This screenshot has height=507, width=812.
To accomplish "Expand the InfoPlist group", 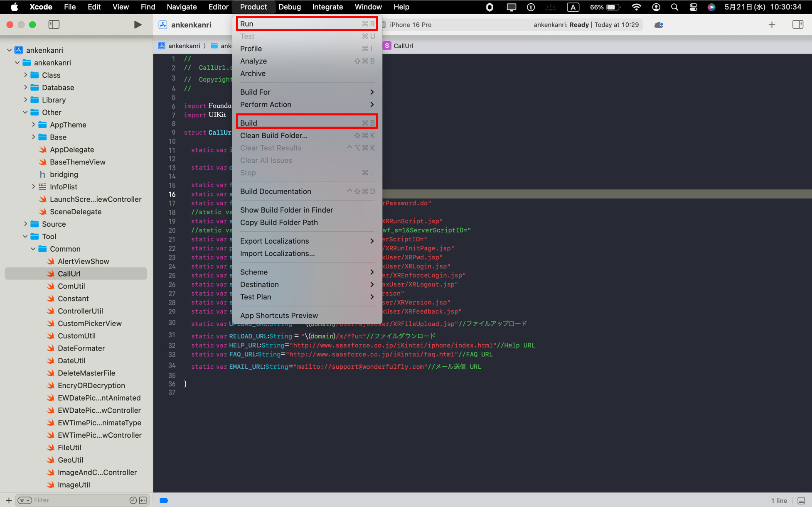I will click(33, 187).
